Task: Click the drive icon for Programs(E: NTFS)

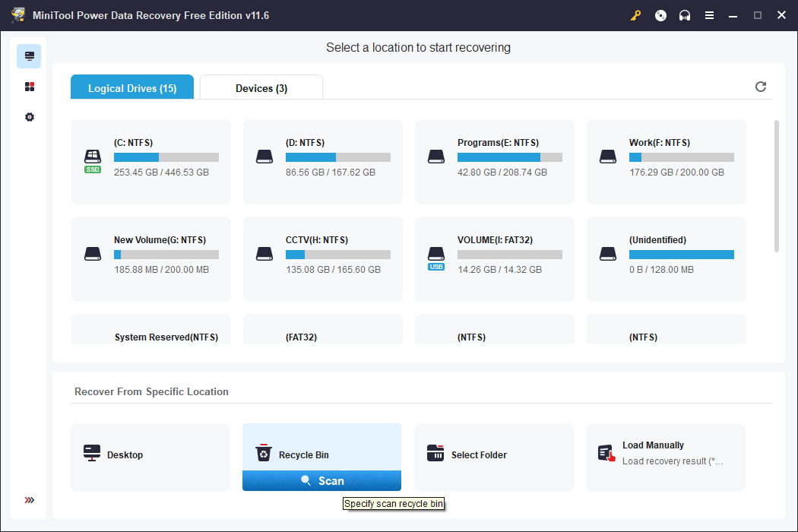Action: [x=436, y=157]
